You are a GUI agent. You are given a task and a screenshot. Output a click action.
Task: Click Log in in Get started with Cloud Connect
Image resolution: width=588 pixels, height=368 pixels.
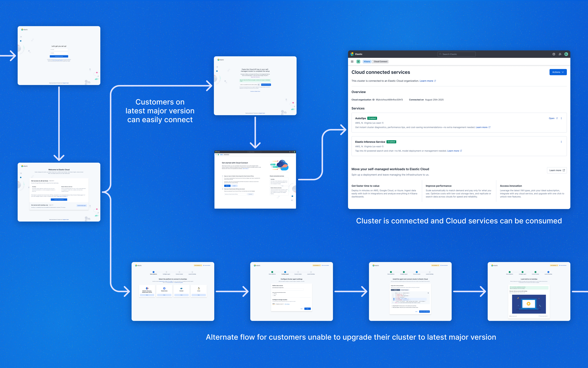coord(234,186)
